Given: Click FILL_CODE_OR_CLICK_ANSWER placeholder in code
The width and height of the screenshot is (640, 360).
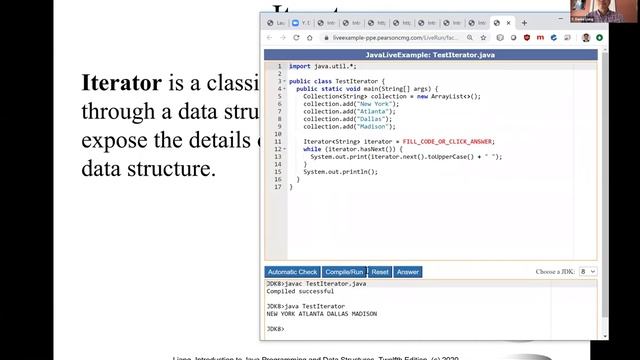Looking at the screenshot, I should coord(447,142).
